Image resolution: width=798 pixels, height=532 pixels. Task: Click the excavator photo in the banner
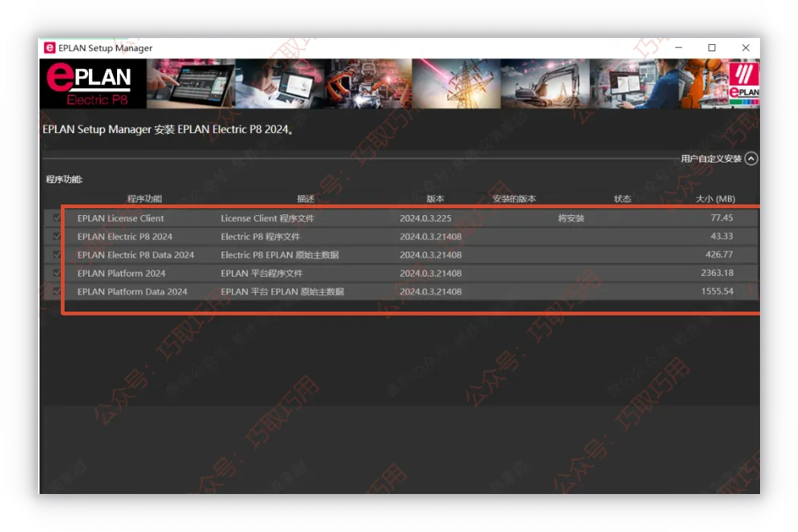(545, 84)
